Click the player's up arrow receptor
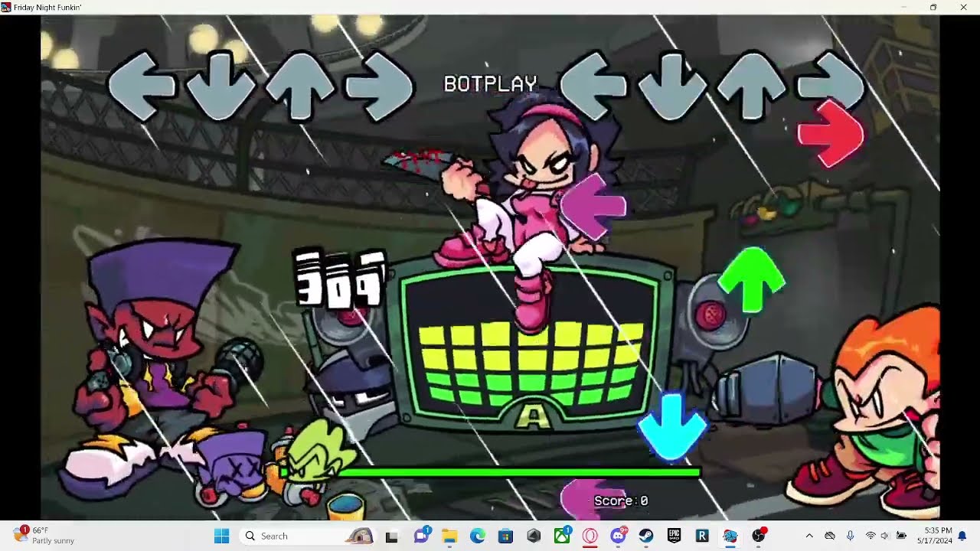 point(751,86)
